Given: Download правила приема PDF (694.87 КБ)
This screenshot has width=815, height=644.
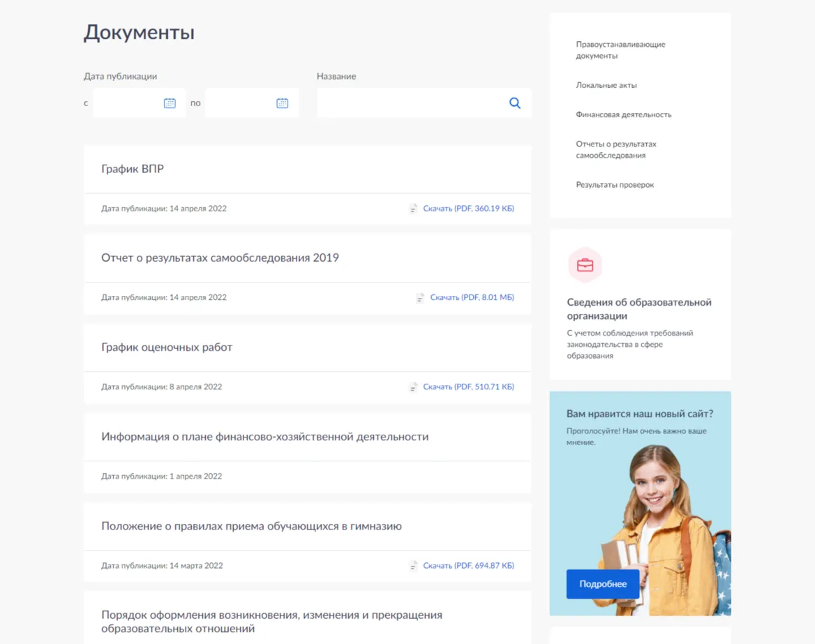Looking at the screenshot, I should [x=468, y=566].
